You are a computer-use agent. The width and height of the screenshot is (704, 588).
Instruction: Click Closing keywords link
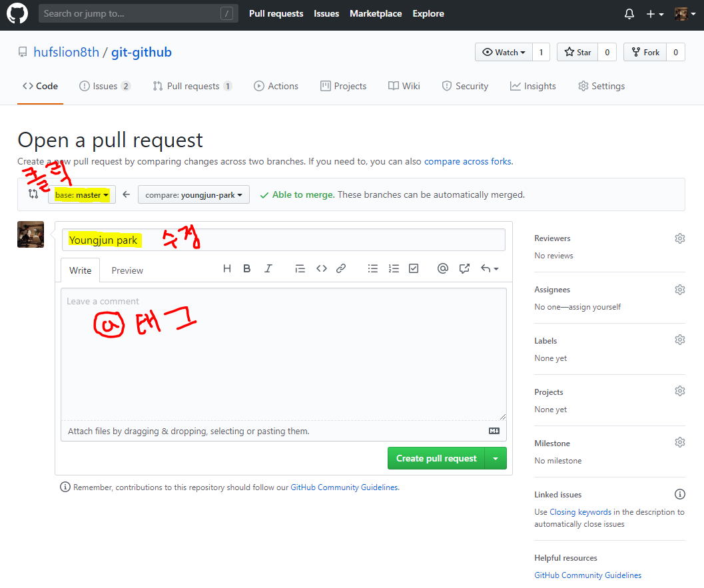(x=581, y=512)
